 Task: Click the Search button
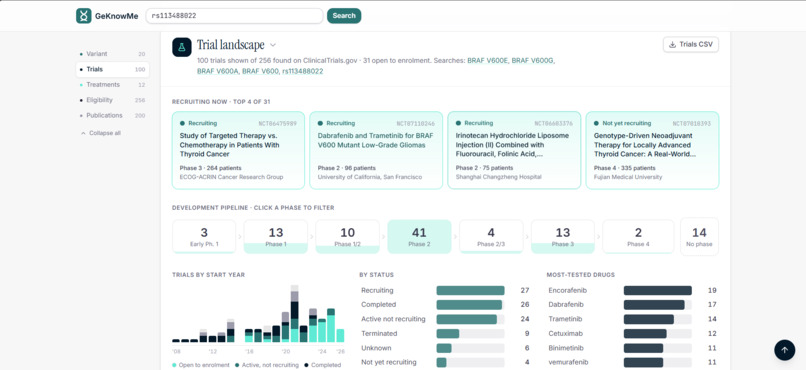click(x=344, y=16)
